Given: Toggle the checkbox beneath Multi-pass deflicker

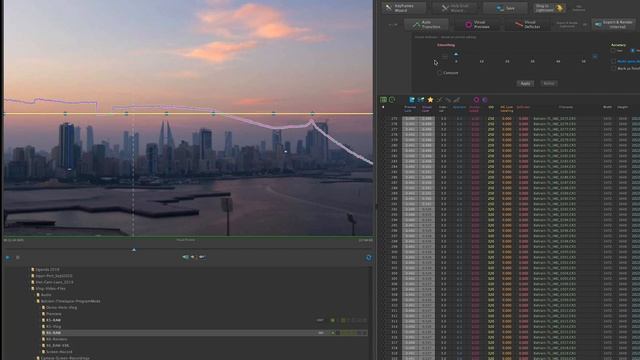Looking at the screenshot, I should tap(613, 69).
